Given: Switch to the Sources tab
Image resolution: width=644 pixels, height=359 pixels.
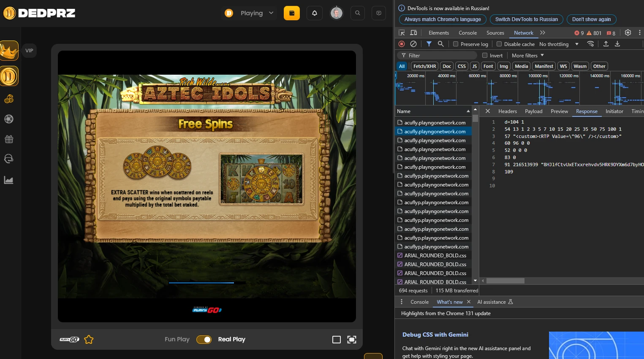Looking at the screenshot, I should point(495,32).
